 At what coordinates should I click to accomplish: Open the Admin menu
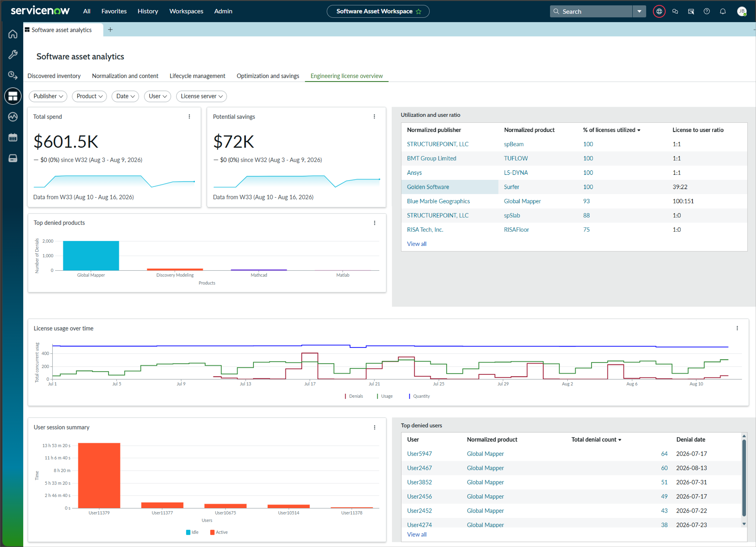coord(223,11)
